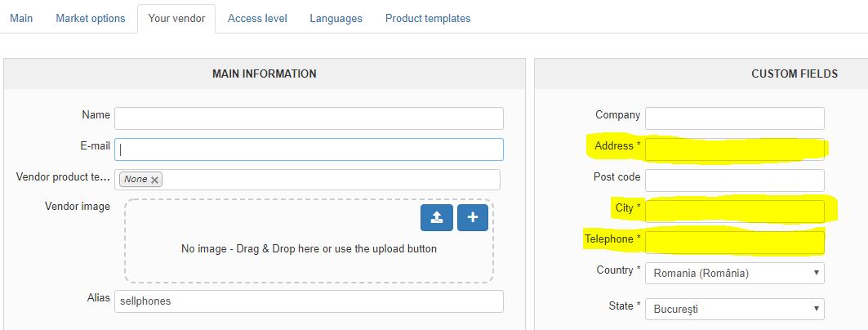Switch to Product templates tab
This screenshot has height=330, width=868.
pos(428,18)
